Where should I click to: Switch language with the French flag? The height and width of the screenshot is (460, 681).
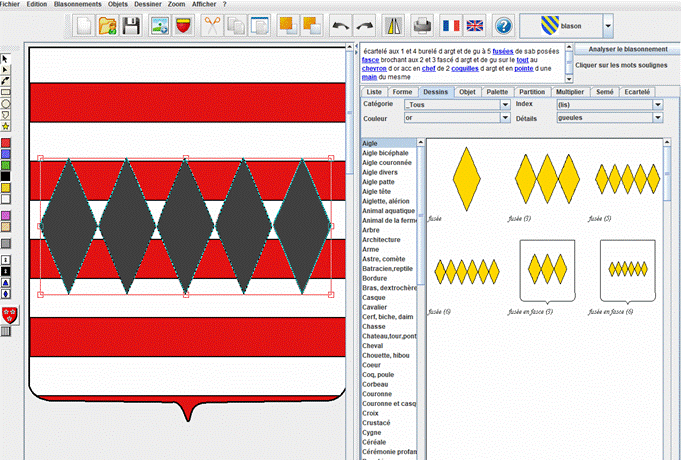click(x=451, y=25)
